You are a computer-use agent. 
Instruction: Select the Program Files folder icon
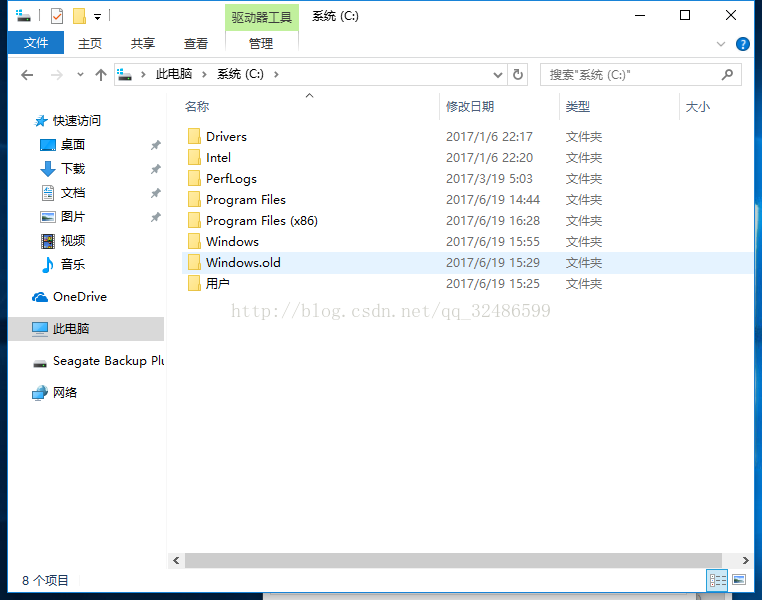tap(194, 199)
